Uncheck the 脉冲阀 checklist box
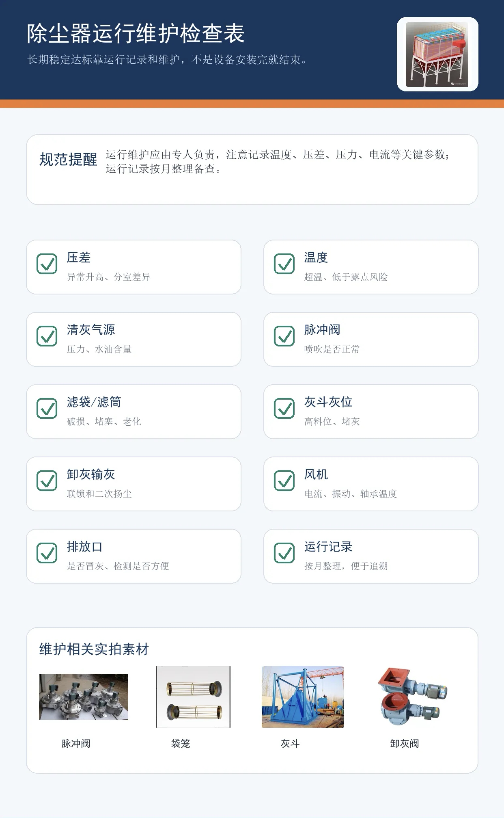Viewport: 504px width, 818px height. [284, 336]
